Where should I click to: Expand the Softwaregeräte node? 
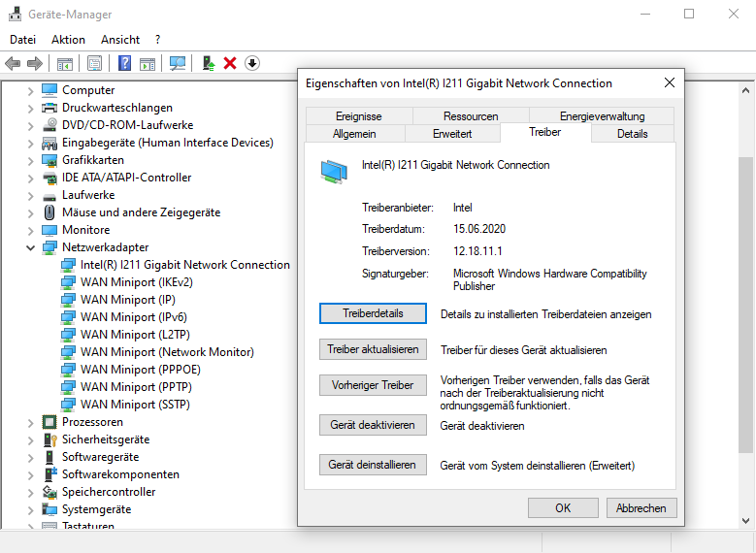coord(30,458)
